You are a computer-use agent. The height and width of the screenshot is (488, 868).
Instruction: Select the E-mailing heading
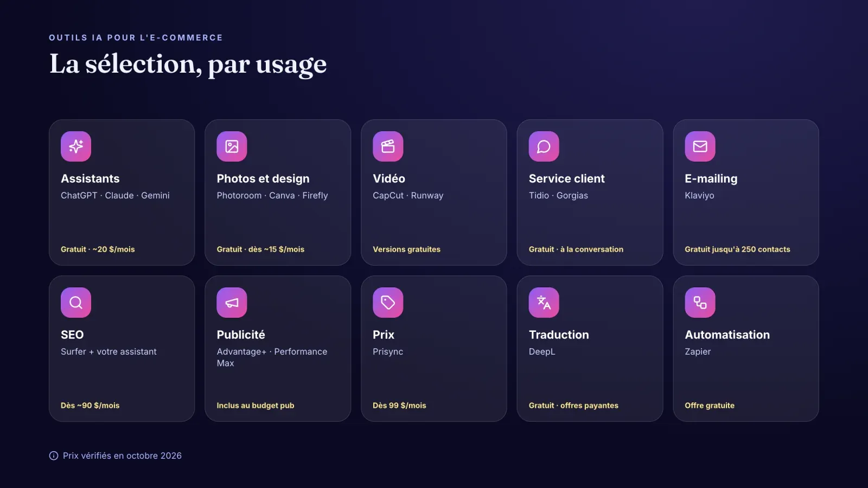click(x=711, y=179)
